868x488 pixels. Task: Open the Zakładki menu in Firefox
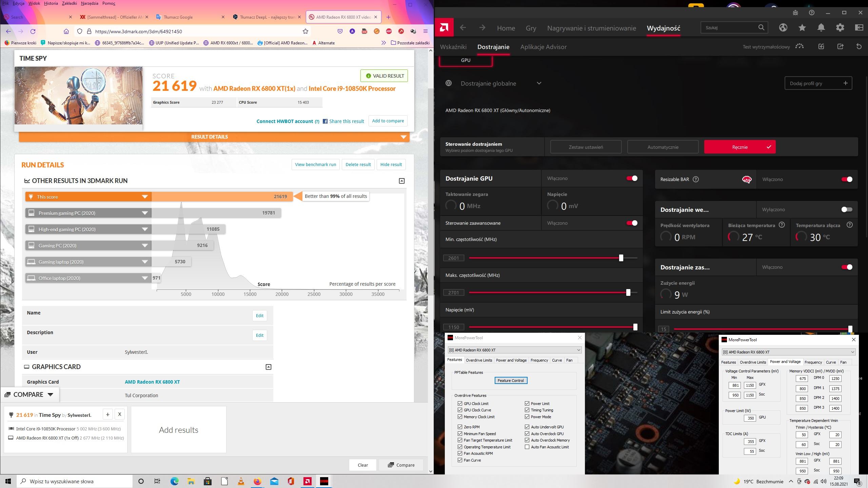pyautogui.click(x=70, y=3)
